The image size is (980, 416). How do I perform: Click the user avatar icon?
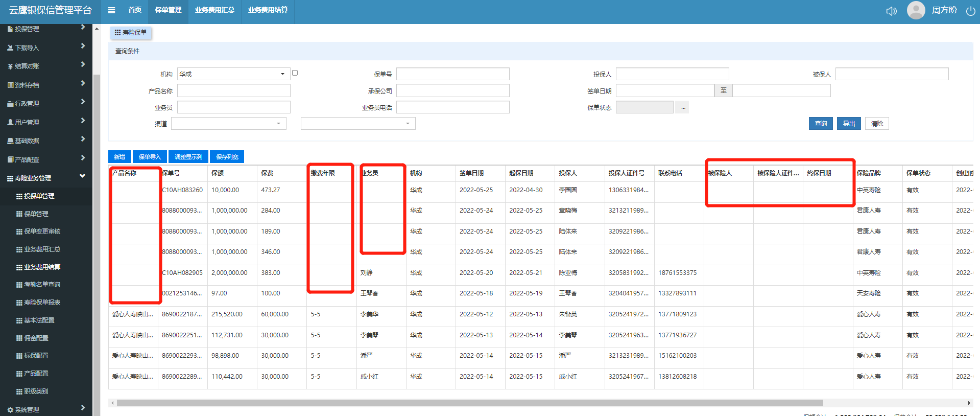coord(916,10)
